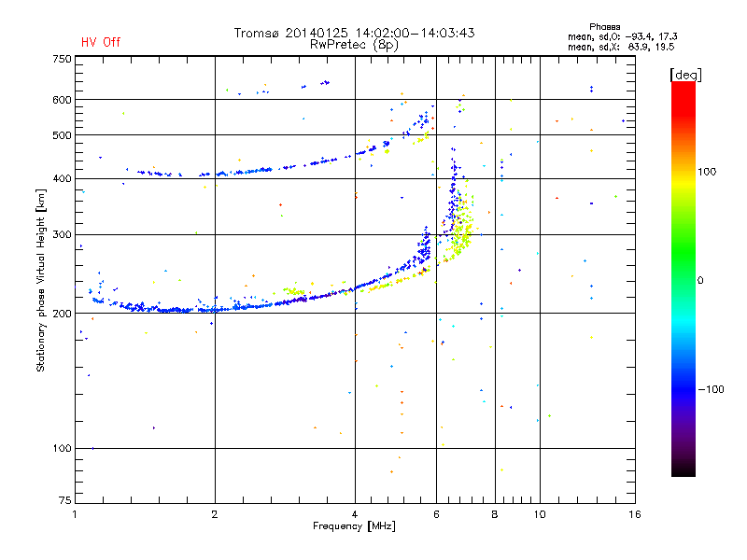Click the 'mean, sd,O: -93.4, 17.3' line

pyautogui.click(x=622, y=36)
